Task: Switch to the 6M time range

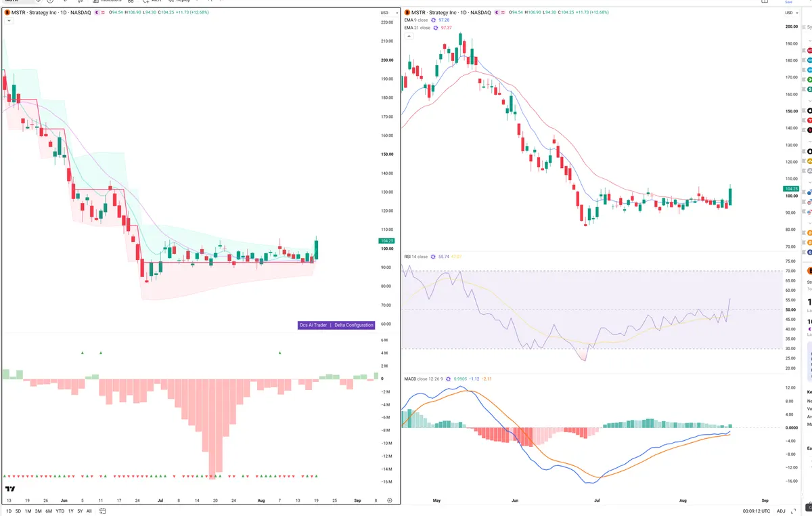Action: coord(49,511)
